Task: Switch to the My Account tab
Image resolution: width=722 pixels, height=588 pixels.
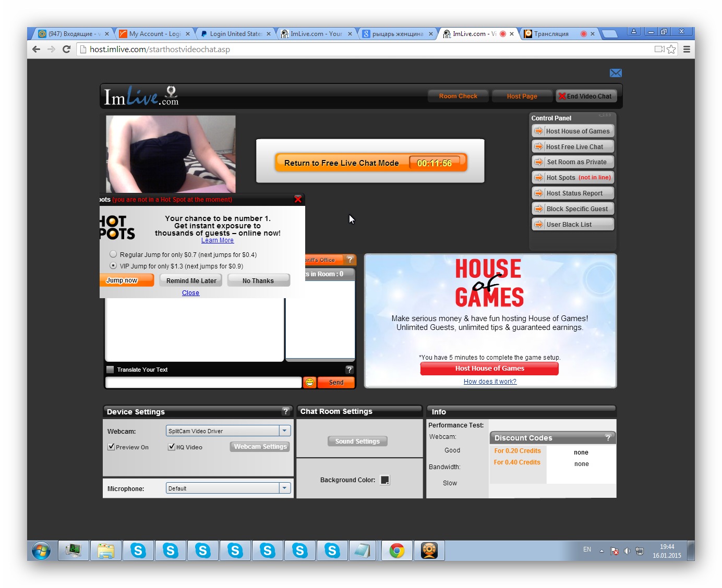Action: click(155, 33)
